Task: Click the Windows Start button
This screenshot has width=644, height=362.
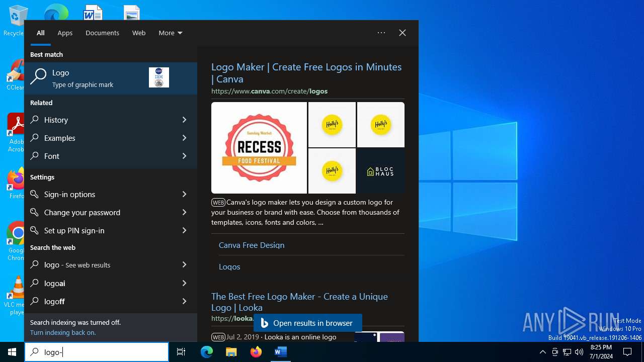Action: point(12,352)
